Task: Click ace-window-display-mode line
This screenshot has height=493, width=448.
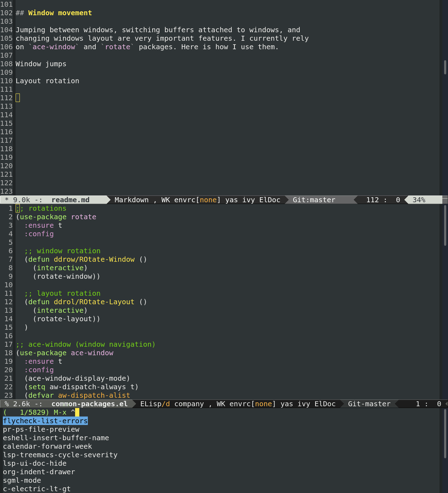Action: (x=77, y=378)
